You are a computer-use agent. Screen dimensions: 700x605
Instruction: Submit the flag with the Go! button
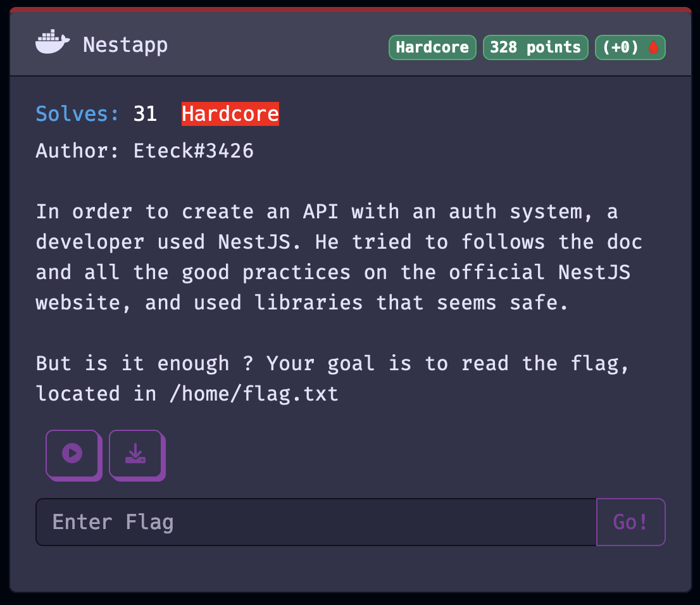point(631,522)
